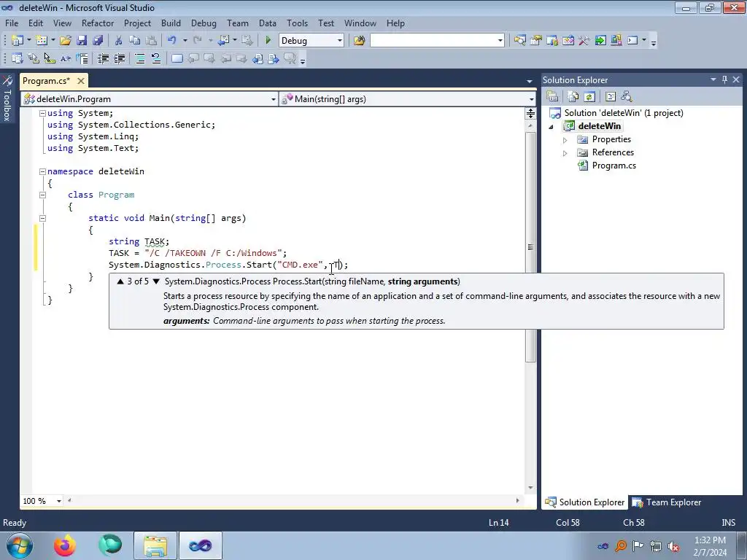747x560 pixels.
Task: Toggle auto-hide pin on Solution Explorer
Action: click(724, 79)
